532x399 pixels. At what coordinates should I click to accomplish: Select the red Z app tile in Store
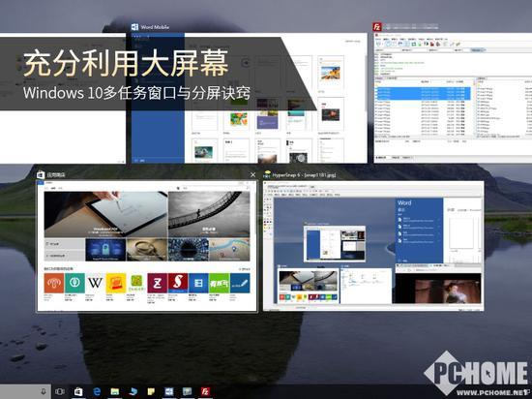tap(157, 283)
